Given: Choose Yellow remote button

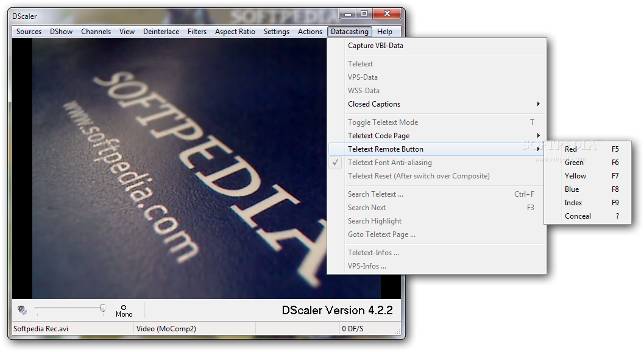Looking at the screenshot, I should tap(587, 176).
